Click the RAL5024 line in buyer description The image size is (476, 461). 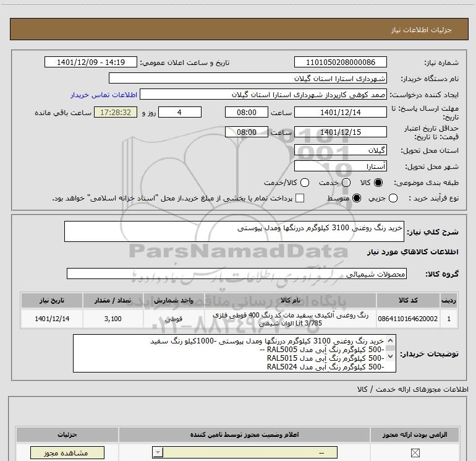coord(325,367)
